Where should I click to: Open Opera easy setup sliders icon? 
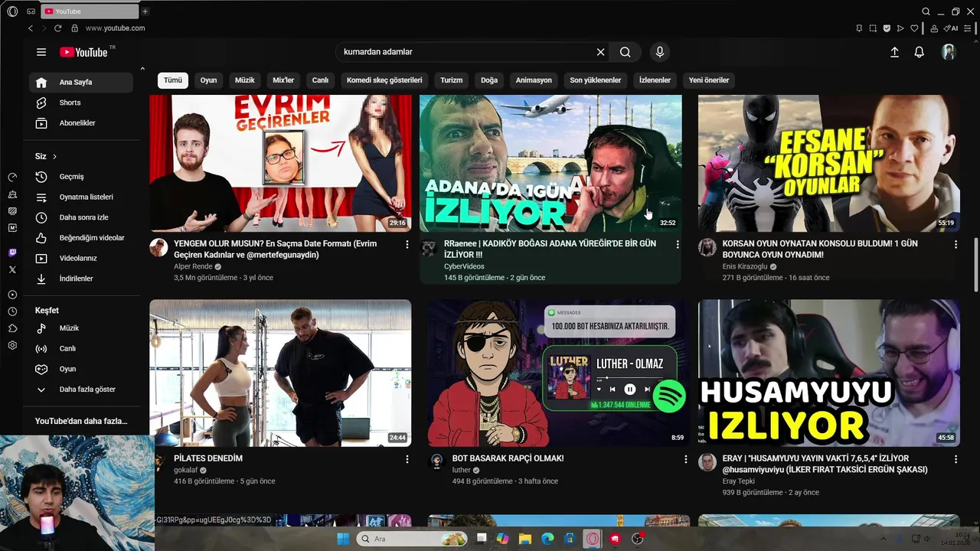coord(968,28)
